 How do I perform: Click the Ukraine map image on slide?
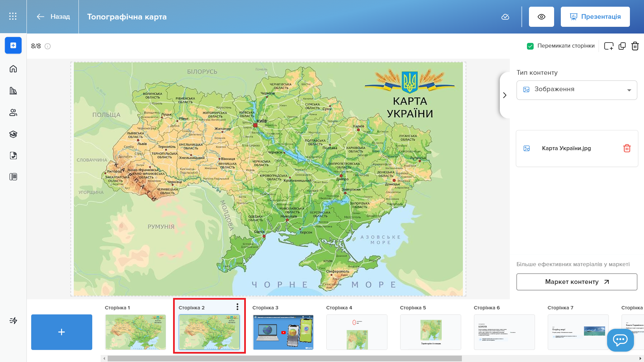coord(268,179)
